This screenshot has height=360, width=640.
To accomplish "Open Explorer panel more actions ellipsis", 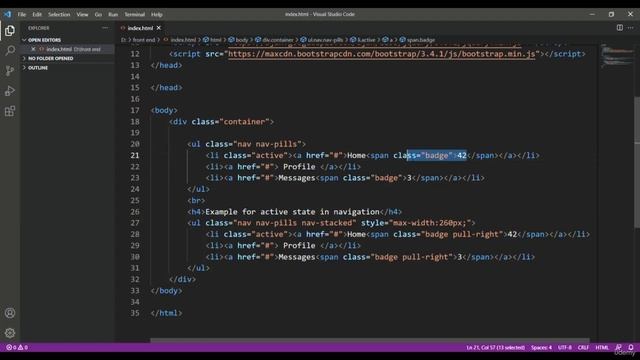I will [x=105, y=28].
